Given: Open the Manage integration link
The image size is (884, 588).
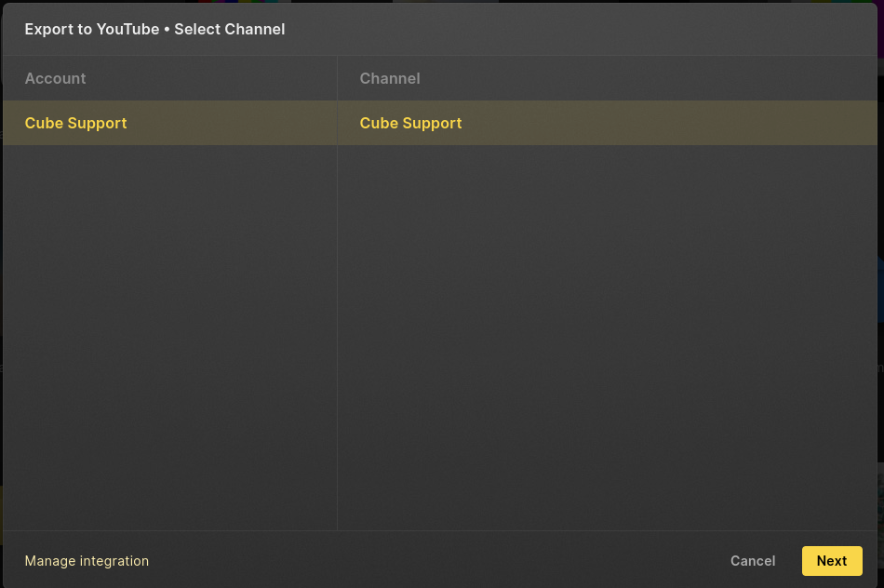Looking at the screenshot, I should pos(87,561).
